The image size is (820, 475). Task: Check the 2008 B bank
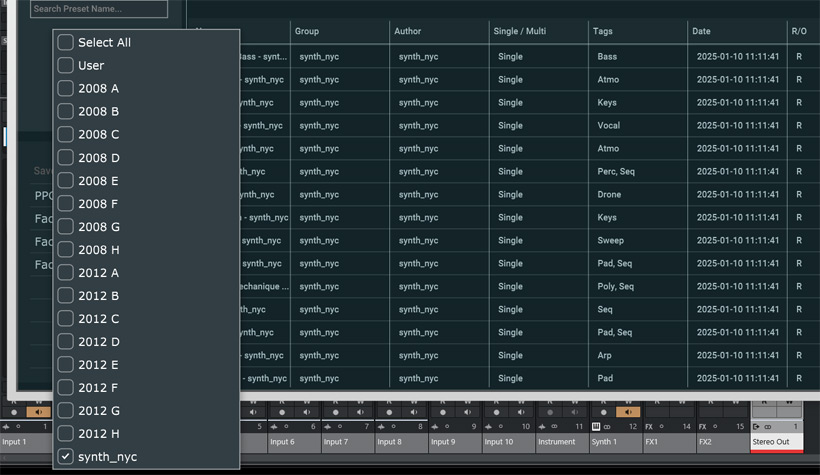(x=65, y=111)
